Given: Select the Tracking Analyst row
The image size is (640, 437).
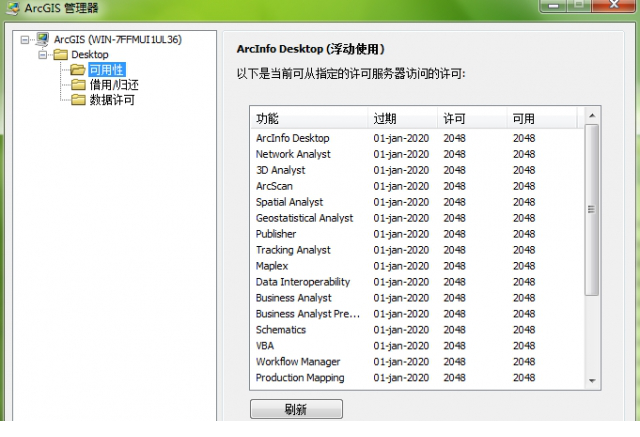Looking at the screenshot, I should [417, 250].
